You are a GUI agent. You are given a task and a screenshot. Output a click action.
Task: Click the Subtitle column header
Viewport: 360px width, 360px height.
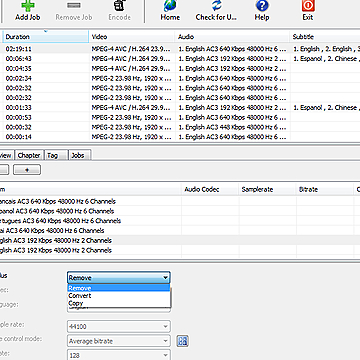325,37
